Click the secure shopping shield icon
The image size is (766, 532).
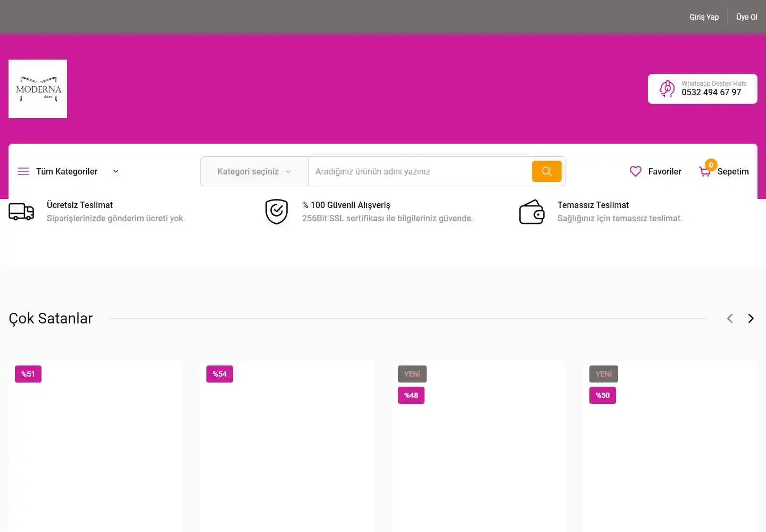pyautogui.click(x=277, y=212)
